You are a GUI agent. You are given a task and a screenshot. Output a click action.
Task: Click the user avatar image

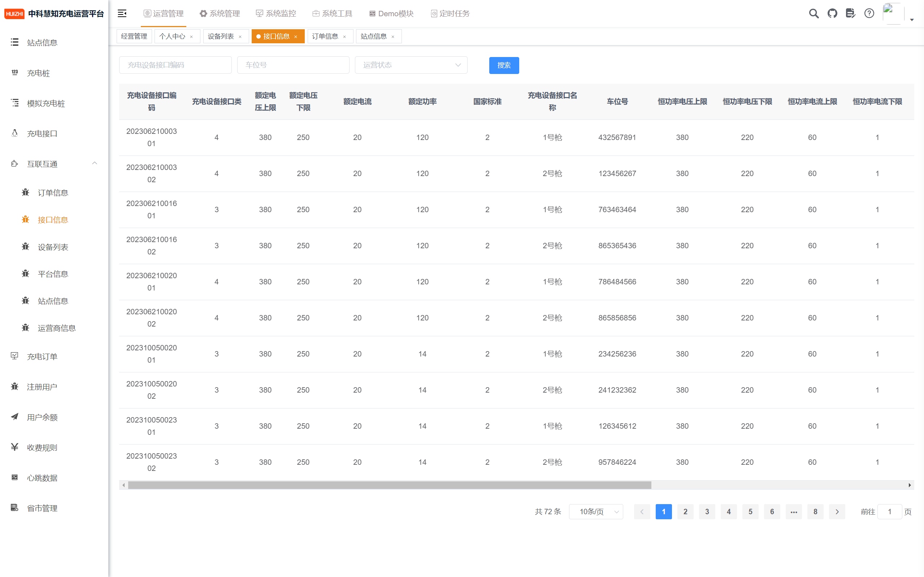click(x=893, y=13)
